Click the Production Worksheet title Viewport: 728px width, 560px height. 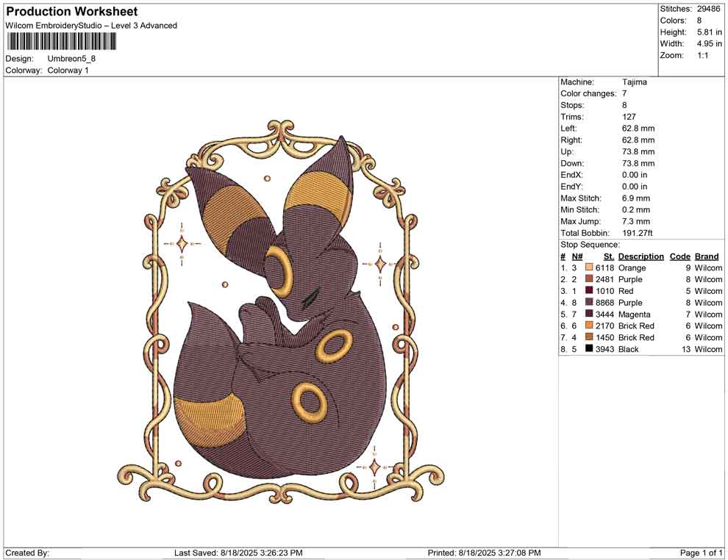pos(72,11)
